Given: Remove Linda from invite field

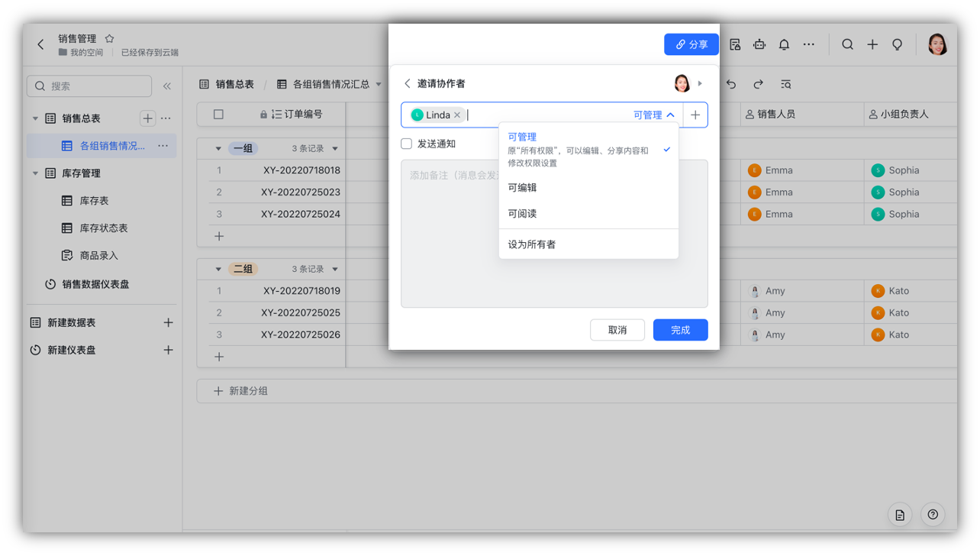Looking at the screenshot, I should [457, 115].
